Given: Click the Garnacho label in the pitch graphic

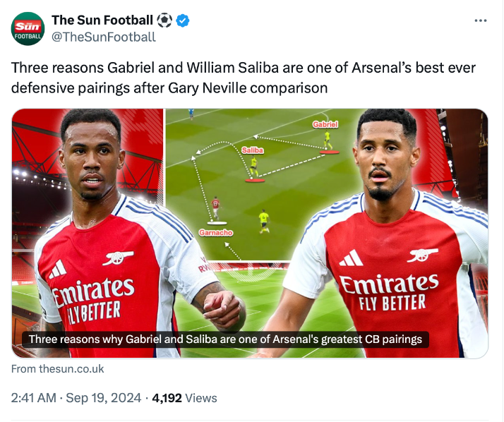Looking at the screenshot, I should pos(215,232).
